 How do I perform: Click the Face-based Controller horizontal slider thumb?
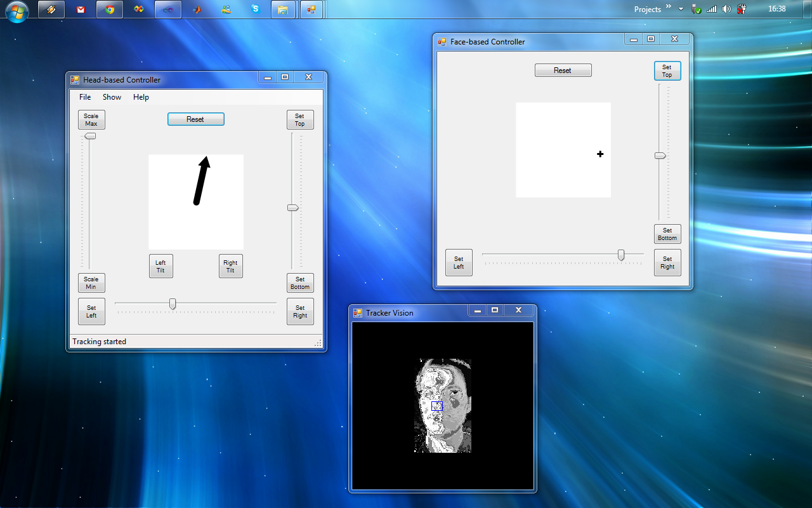[621, 255]
